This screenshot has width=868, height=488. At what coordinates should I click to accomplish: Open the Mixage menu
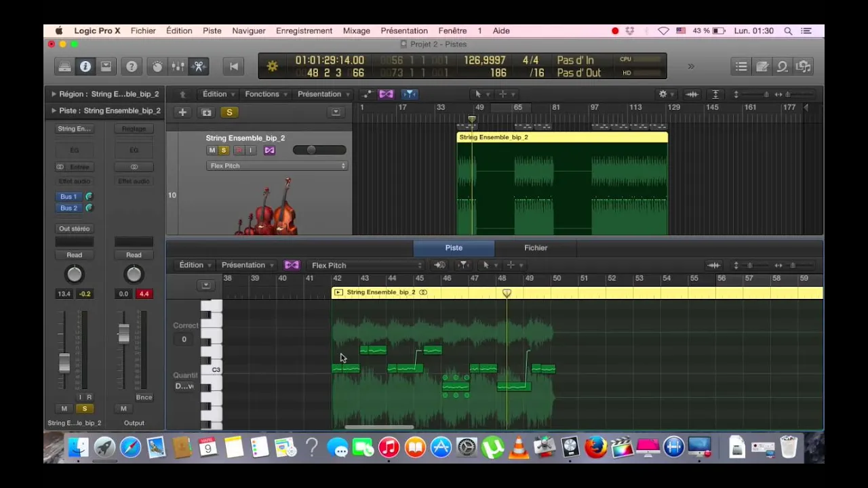pos(357,31)
